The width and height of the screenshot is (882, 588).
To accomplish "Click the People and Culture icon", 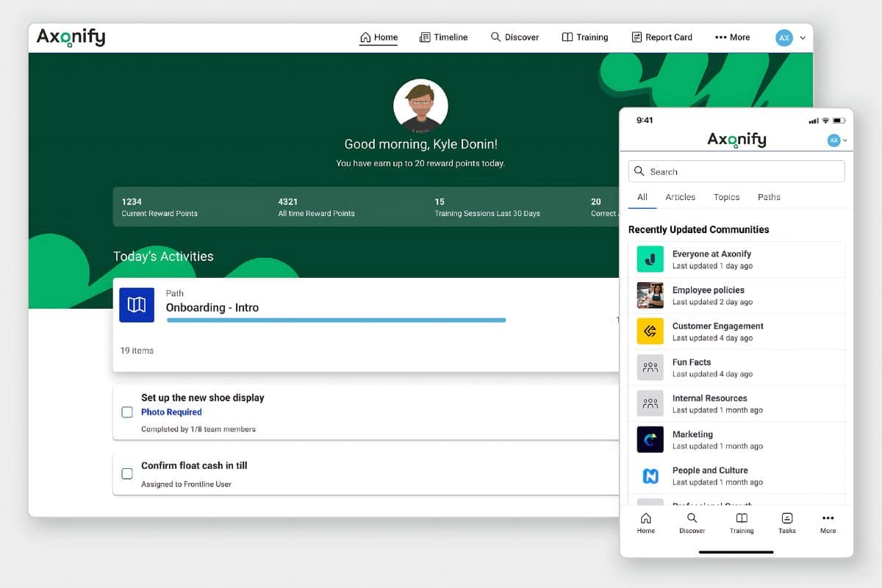I will [x=650, y=476].
